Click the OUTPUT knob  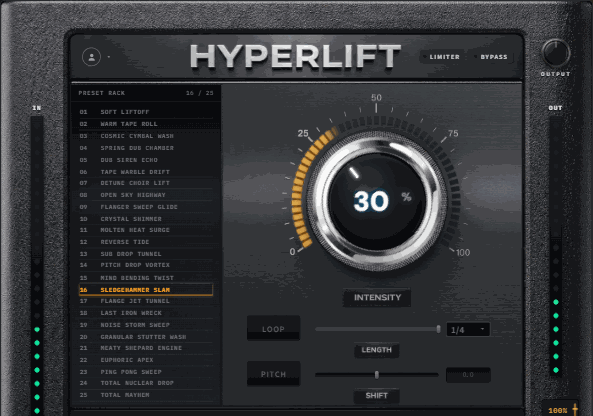tap(556, 53)
